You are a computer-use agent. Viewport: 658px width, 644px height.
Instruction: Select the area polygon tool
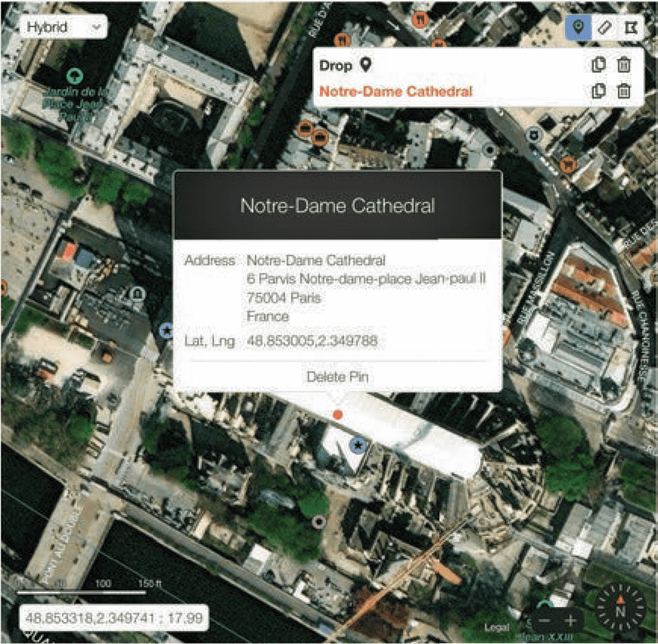click(630, 27)
